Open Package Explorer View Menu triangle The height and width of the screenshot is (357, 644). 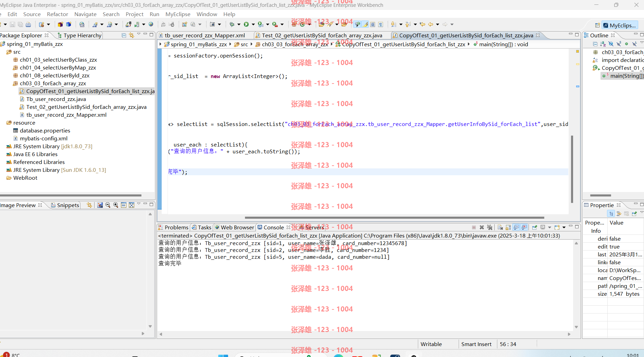tap(139, 34)
